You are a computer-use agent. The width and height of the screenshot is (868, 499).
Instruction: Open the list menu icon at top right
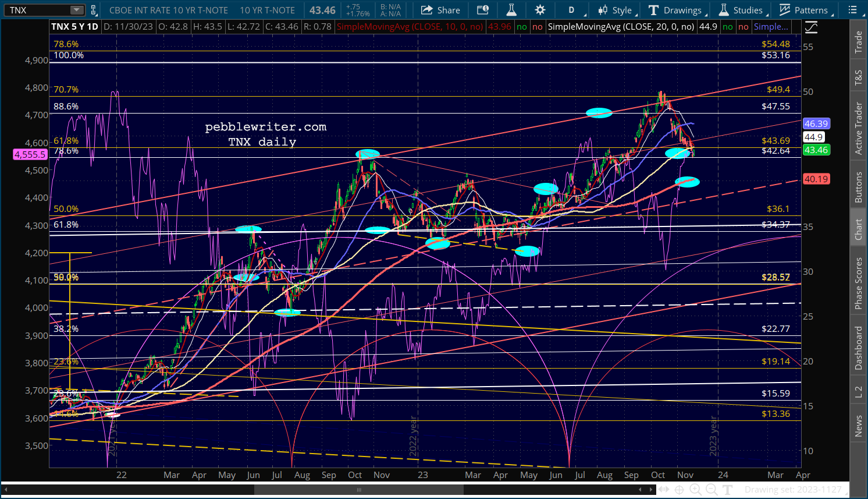852,10
